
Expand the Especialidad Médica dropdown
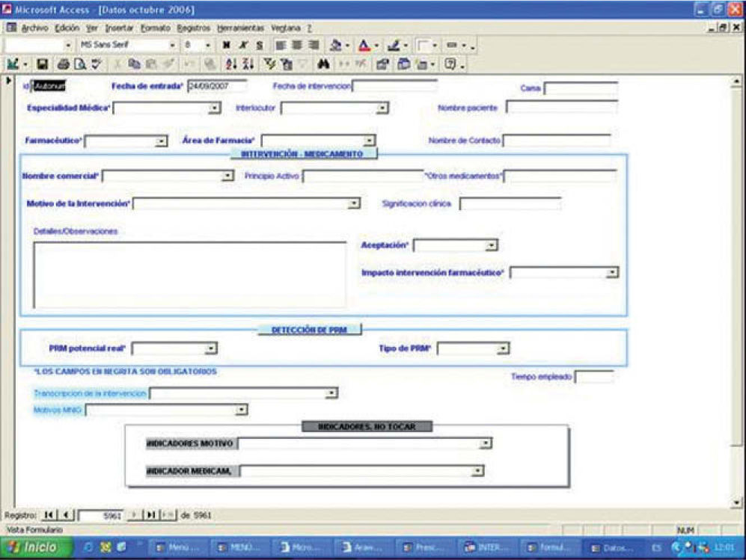pyautogui.click(x=215, y=108)
